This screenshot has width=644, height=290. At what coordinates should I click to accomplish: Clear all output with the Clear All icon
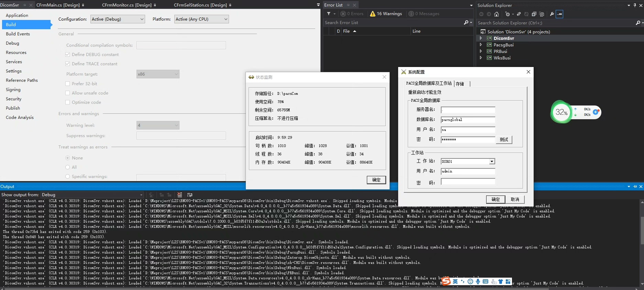(x=179, y=195)
